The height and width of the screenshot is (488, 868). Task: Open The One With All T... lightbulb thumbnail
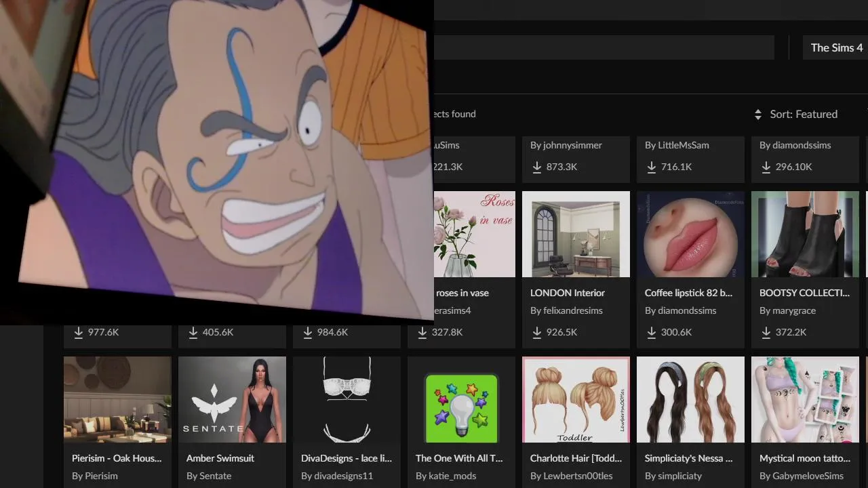461,399
